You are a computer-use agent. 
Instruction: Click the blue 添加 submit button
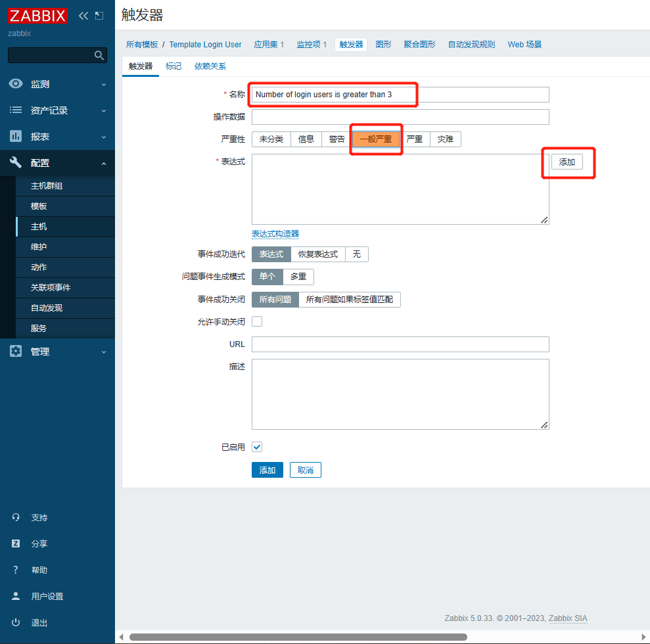click(267, 470)
